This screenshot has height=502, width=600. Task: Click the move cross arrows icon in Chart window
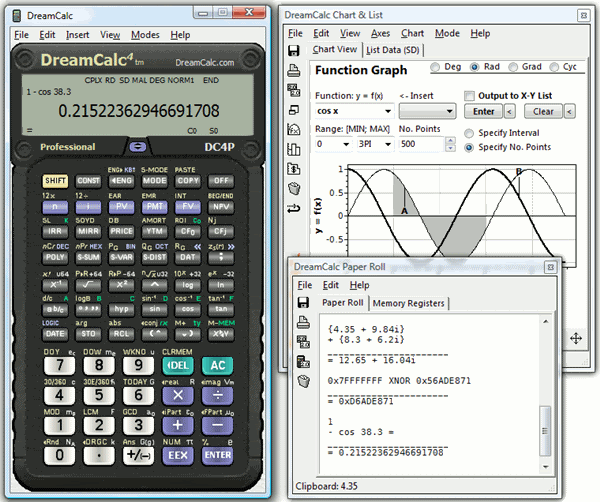coord(576,338)
